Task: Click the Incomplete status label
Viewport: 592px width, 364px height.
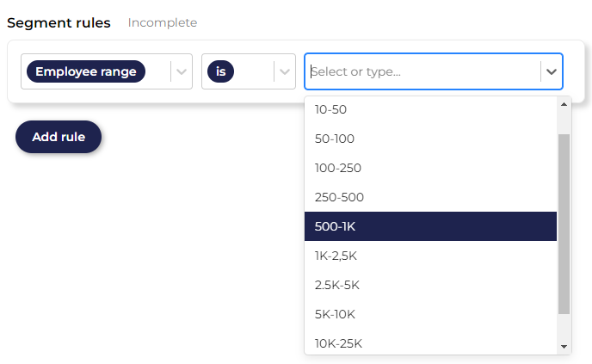Action: coord(163,22)
